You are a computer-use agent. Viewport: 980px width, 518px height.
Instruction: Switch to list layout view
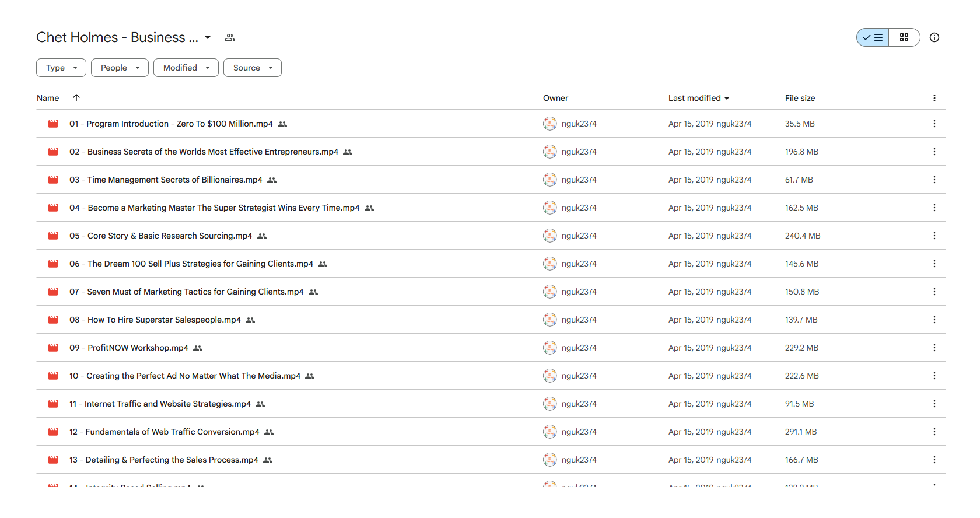click(x=873, y=37)
